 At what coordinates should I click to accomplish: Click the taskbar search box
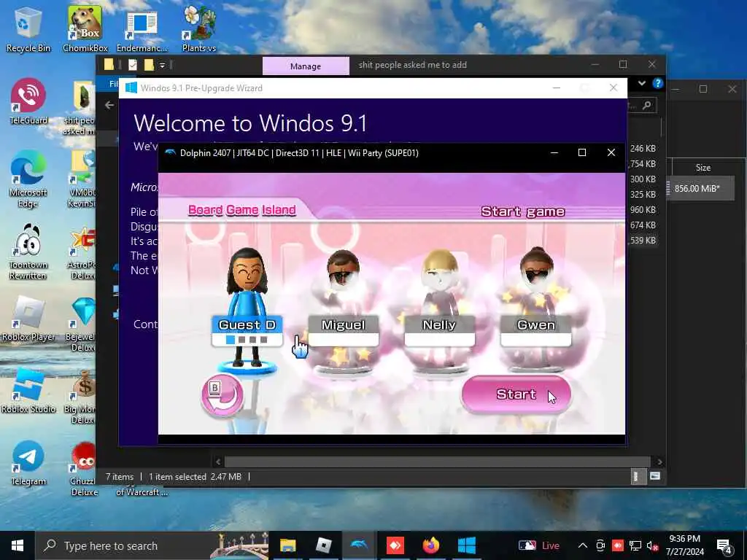[x=152, y=545]
